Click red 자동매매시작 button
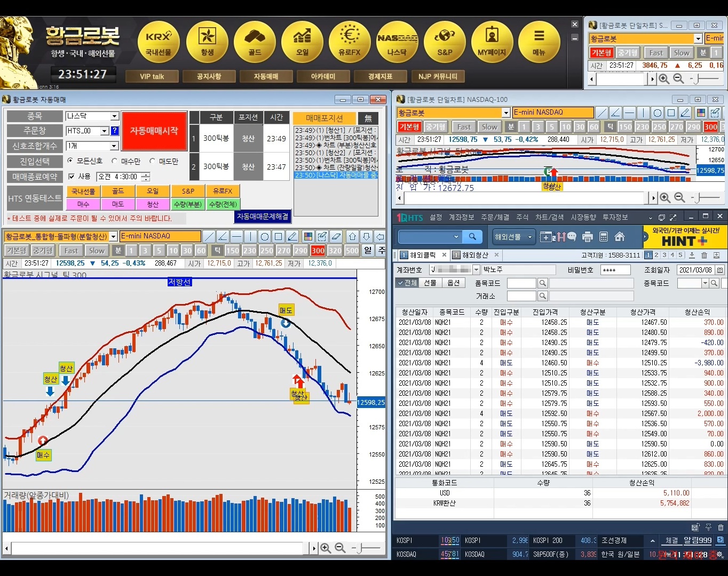 154,131
